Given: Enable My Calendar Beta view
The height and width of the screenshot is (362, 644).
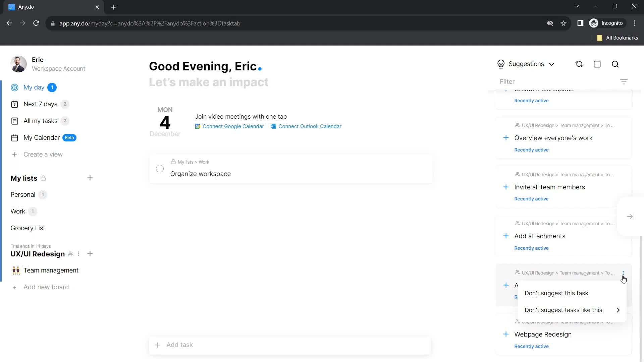Looking at the screenshot, I should click(x=42, y=137).
